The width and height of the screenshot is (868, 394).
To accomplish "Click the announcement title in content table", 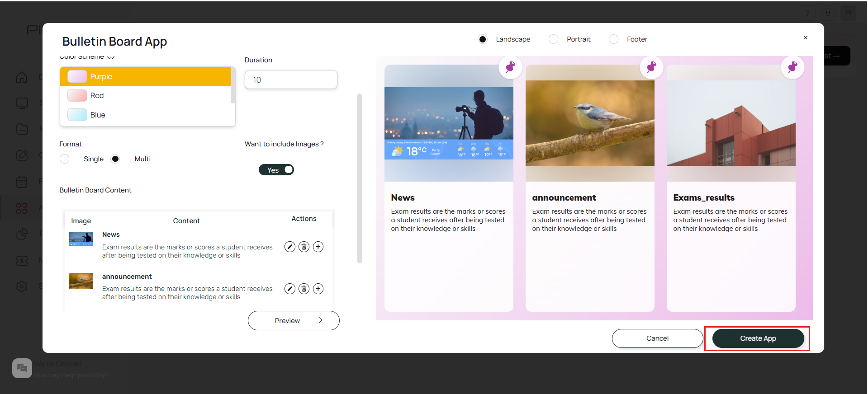I will pyautogui.click(x=127, y=277).
